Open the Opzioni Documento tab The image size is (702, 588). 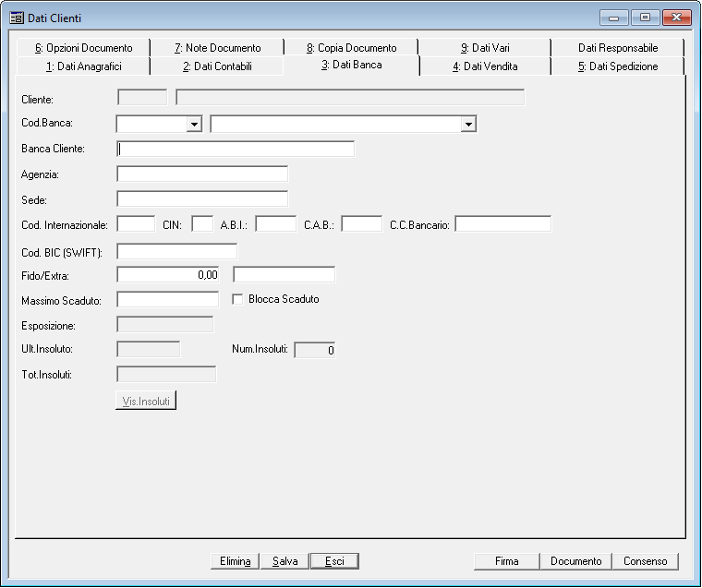coord(83,48)
